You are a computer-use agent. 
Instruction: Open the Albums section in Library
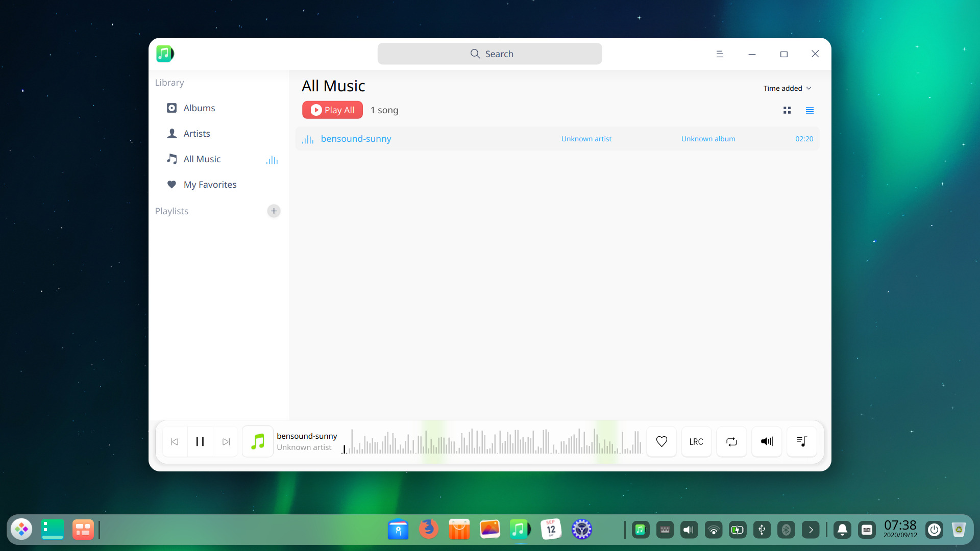(200, 108)
